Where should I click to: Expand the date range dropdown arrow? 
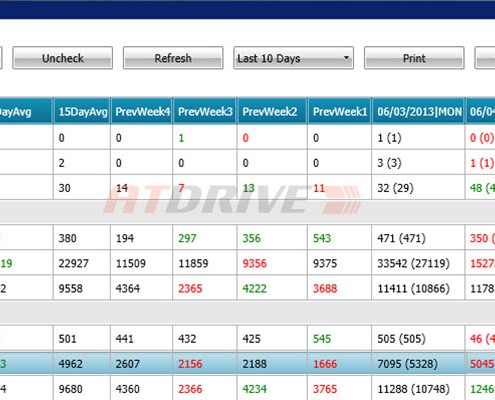(x=346, y=58)
